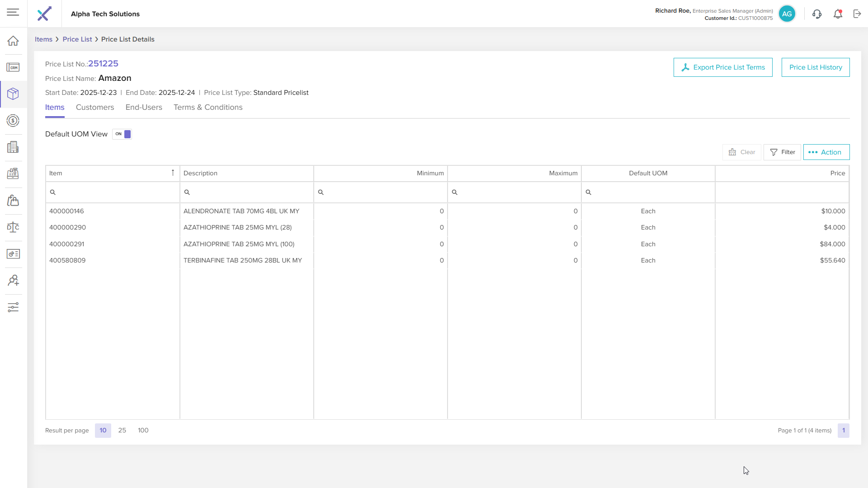
Task: Click the add-user sidebar icon
Action: click(x=13, y=281)
